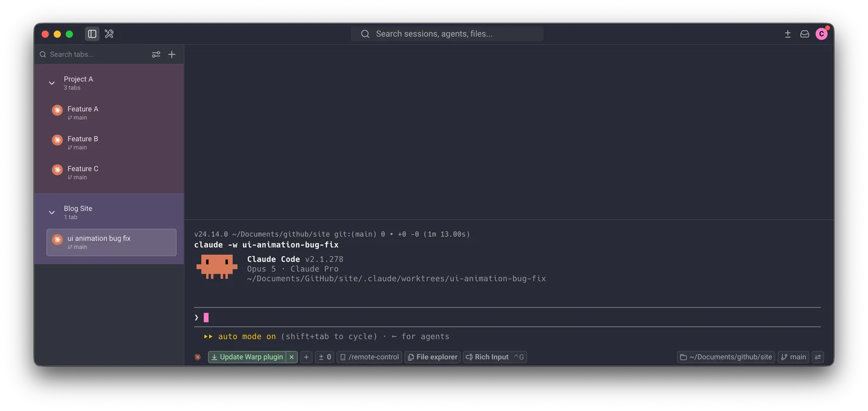The height and width of the screenshot is (411, 868).
Task: Click the 'auto mode on' status text
Action: coord(247,337)
